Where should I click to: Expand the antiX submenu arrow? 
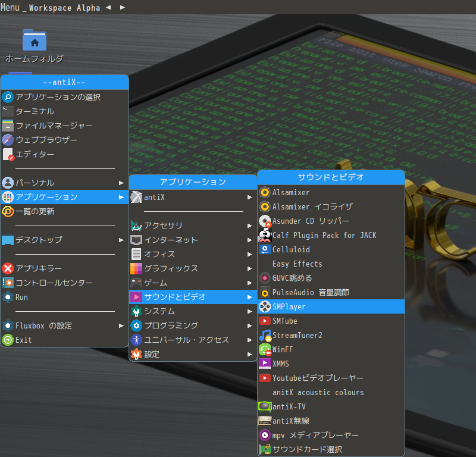249,198
